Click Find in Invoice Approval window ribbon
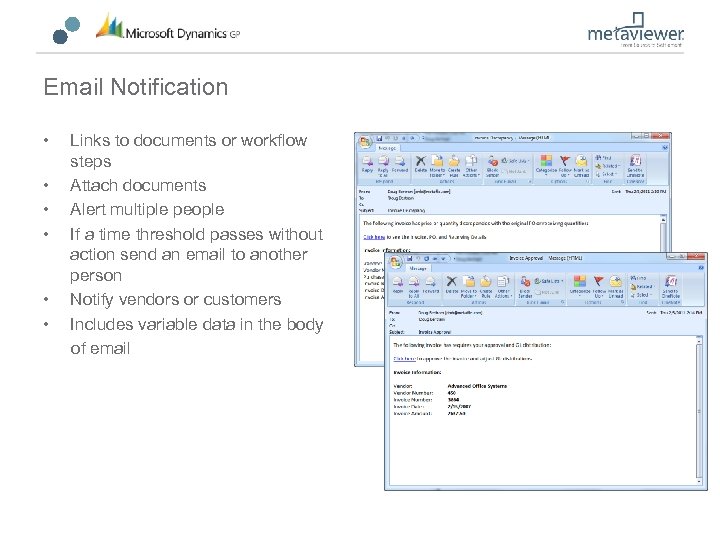This screenshot has height=540, width=720. [638, 278]
